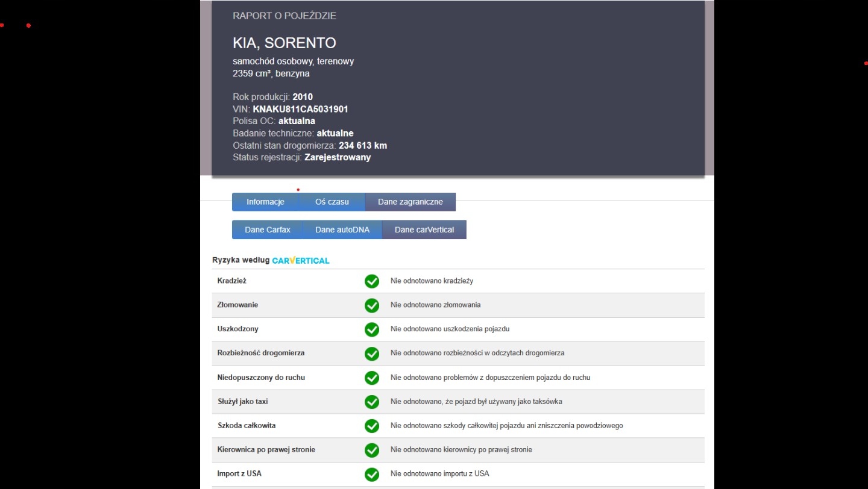
Task: Click the Niedopuszczony do ruchu label
Action: point(261,378)
